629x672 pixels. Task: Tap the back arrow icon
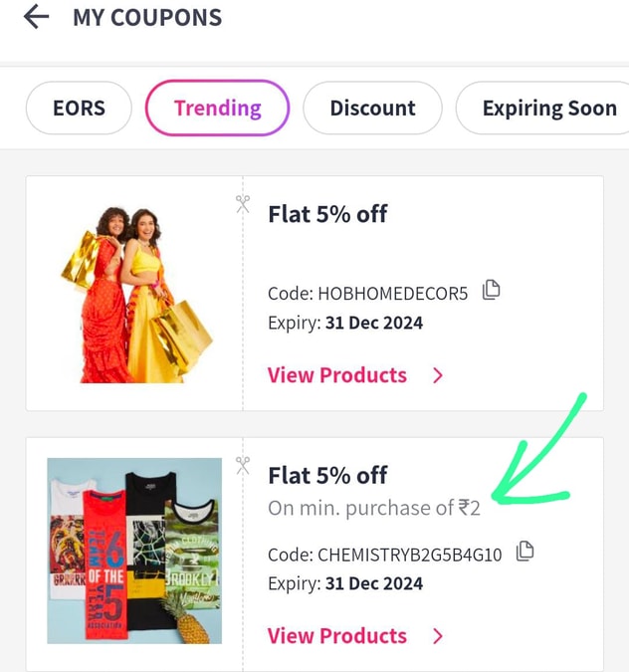[x=36, y=17]
